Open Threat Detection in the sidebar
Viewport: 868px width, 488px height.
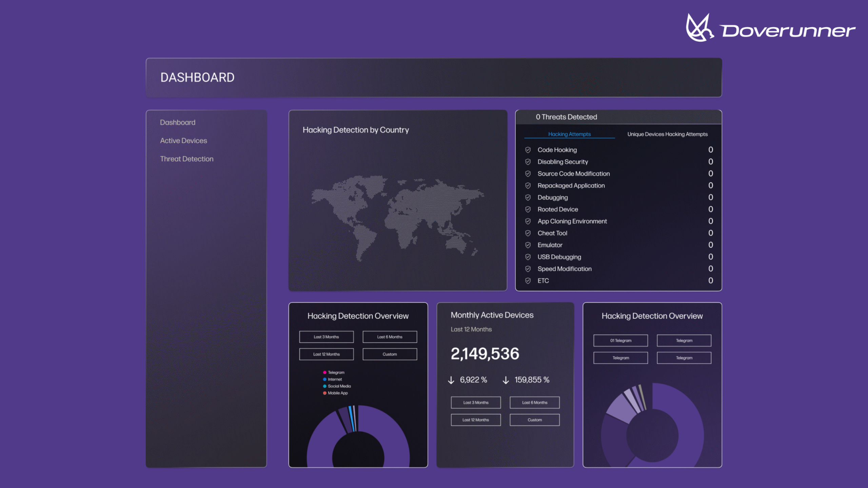187,159
